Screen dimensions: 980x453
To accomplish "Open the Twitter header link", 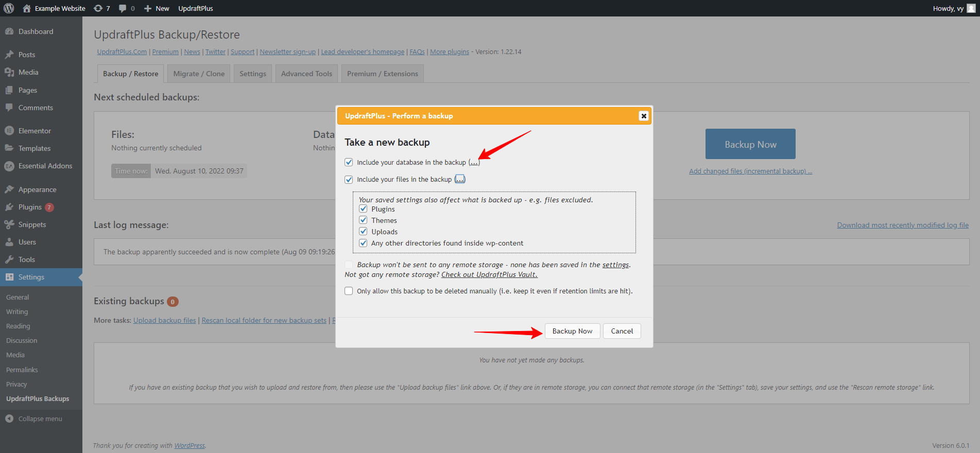I will coord(216,51).
